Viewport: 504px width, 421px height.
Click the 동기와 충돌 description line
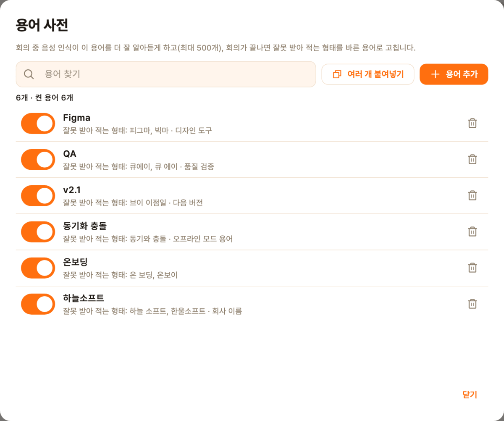tap(148, 239)
